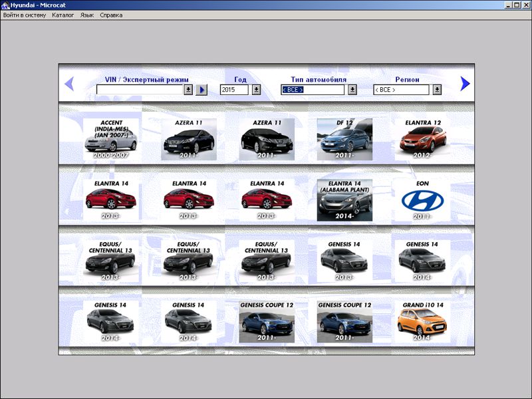Select the GENESIS 14 thumbnail dated 2013-
The width and height of the screenshot is (532, 399).
click(344, 261)
